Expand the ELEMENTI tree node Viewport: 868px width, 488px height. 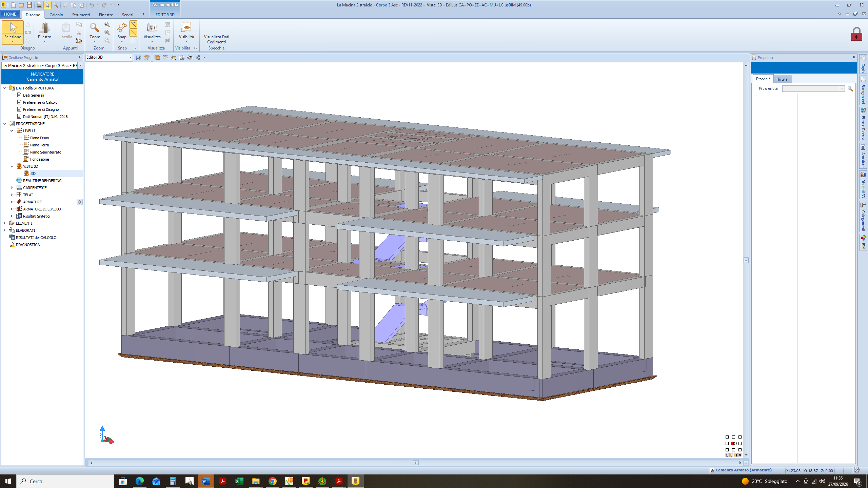(x=4, y=223)
